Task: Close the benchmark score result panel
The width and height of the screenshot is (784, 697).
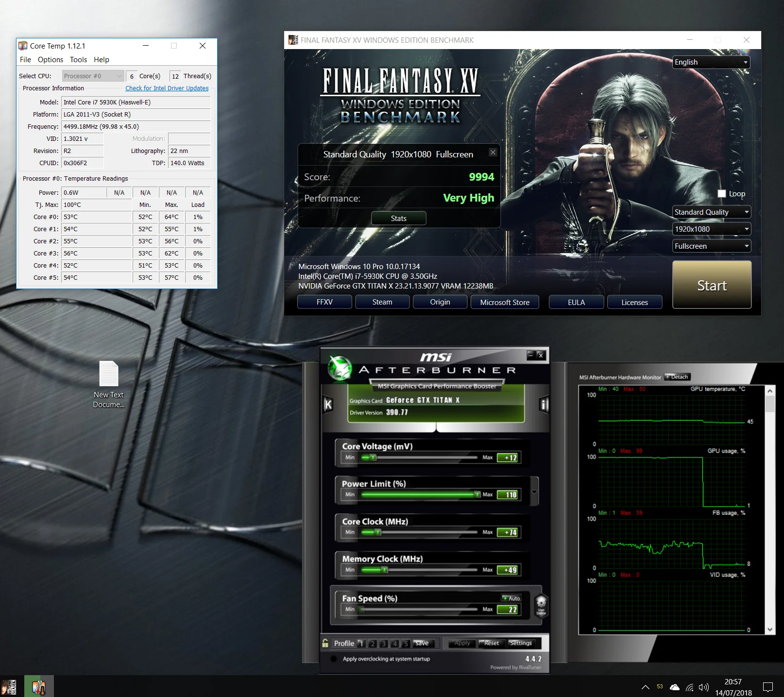Action: [493, 153]
